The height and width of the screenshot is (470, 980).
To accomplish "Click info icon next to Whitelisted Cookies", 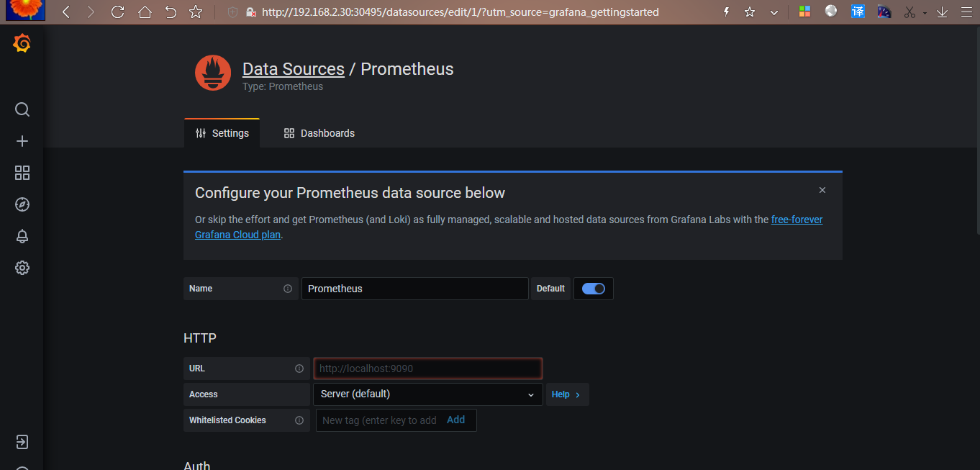I will click(x=299, y=420).
